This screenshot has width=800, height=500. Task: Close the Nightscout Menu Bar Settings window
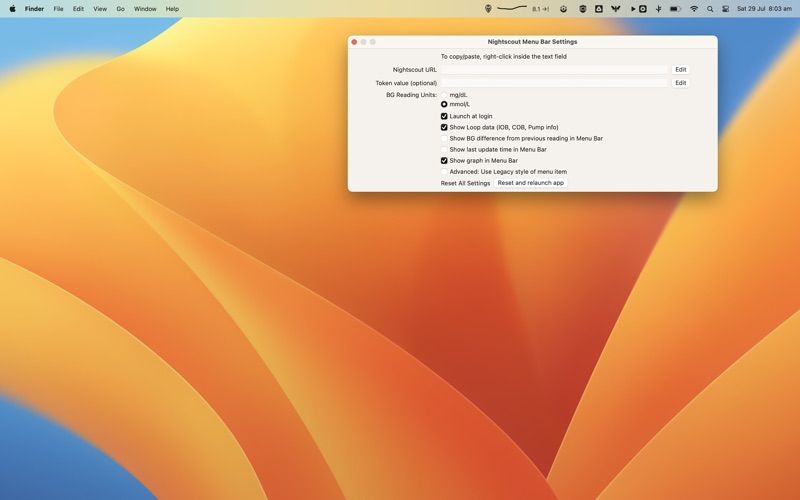[354, 42]
